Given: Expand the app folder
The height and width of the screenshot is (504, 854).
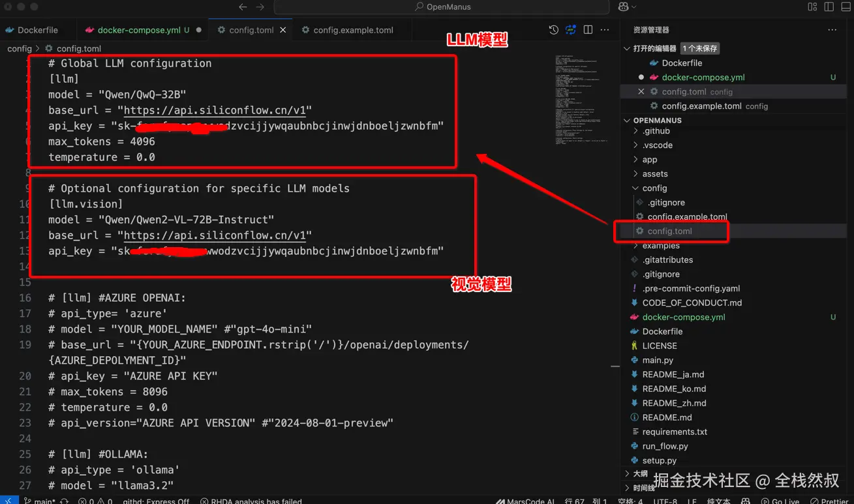Looking at the screenshot, I should coord(649,160).
